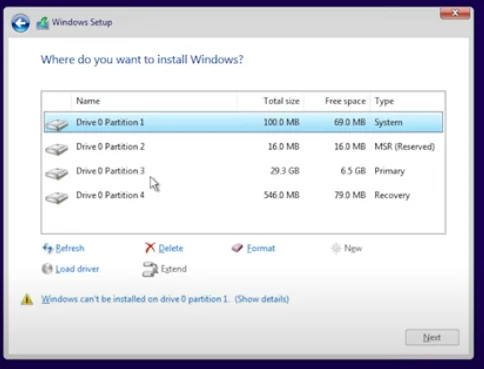Click the Recovery type cell

[392, 195]
